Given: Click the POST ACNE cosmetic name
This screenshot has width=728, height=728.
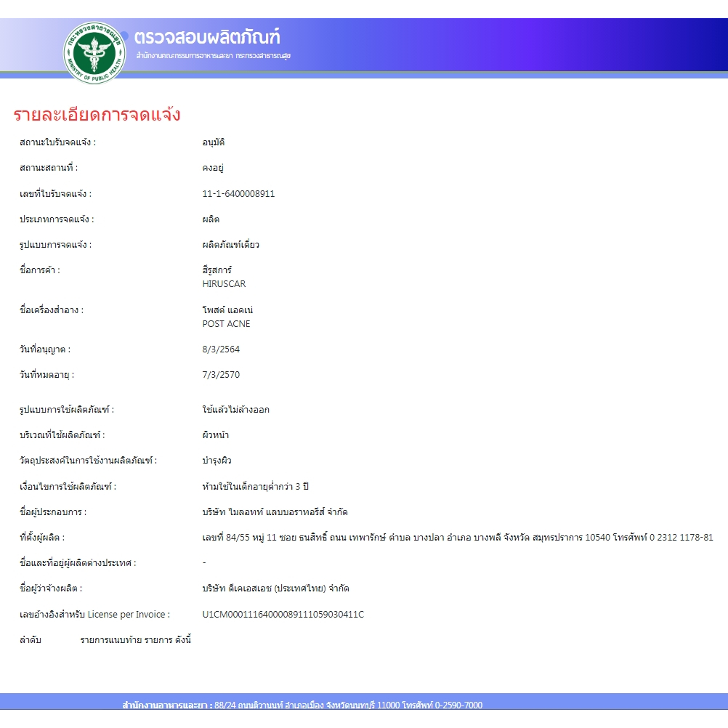Looking at the screenshot, I should (x=226, y=324).
